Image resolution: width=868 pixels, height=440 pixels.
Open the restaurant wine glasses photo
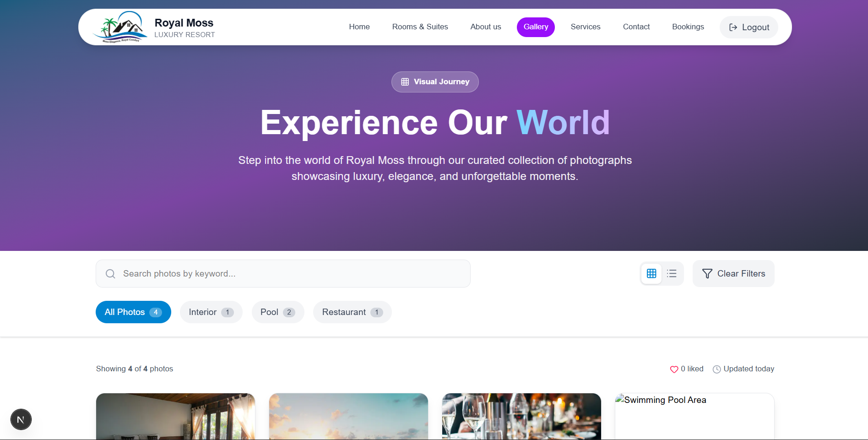point(521,416)
